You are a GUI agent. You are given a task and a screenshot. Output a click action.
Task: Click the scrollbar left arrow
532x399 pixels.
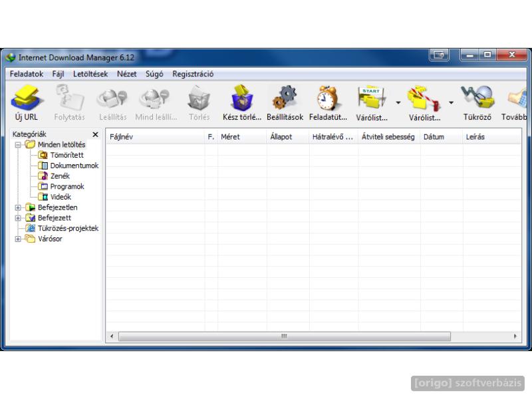coord(112,336)
